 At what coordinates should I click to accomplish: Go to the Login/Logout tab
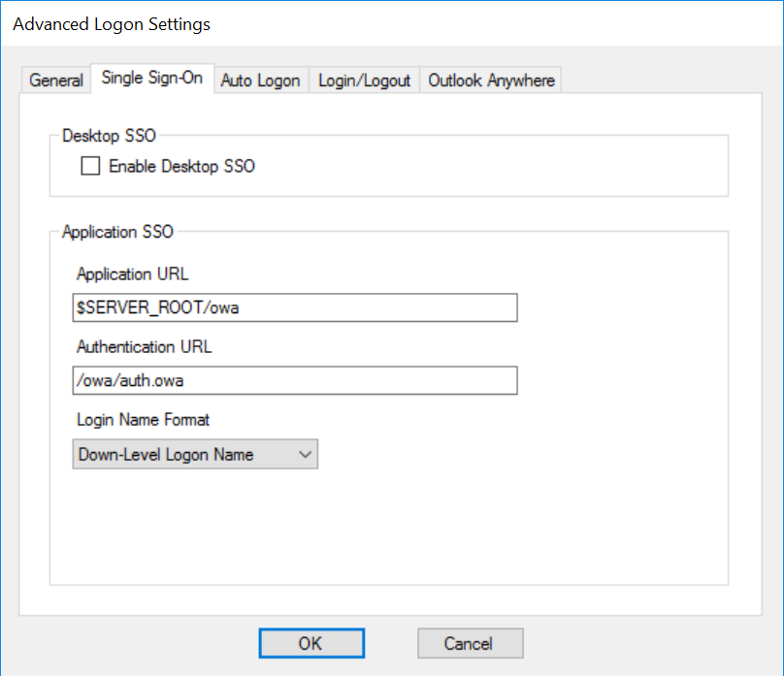(x=365, y=80)
